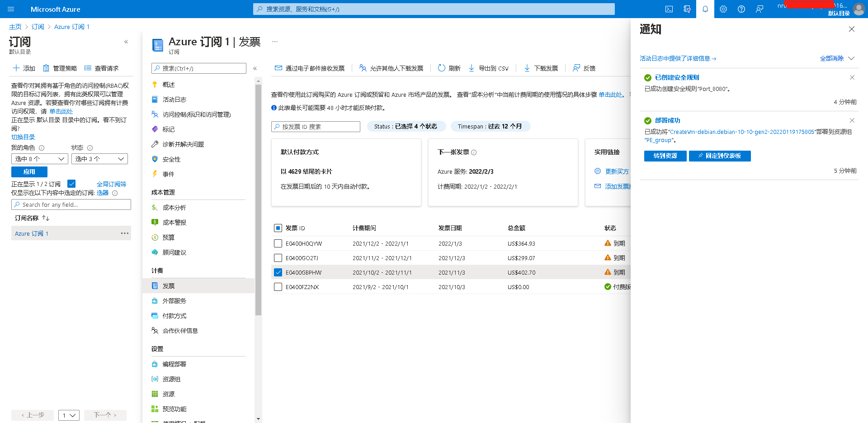Click the add subscription plus icon
The width and height of the screenshot is (868, 423).
(16, 68)
